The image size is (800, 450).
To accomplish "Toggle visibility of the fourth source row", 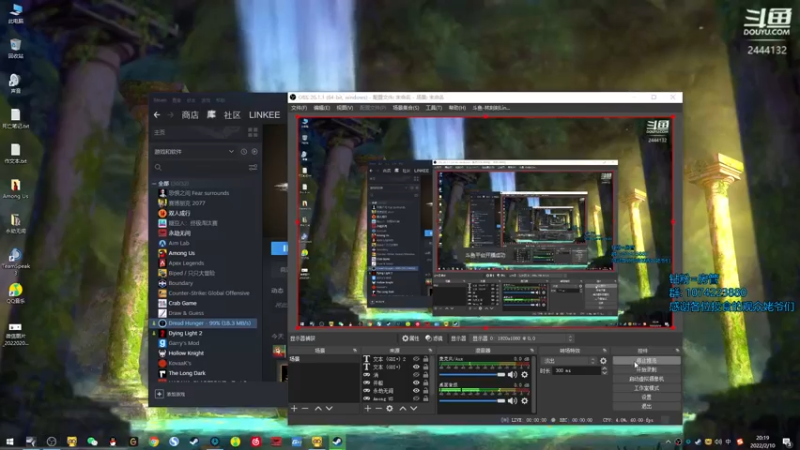I will (x=416, y=383).
